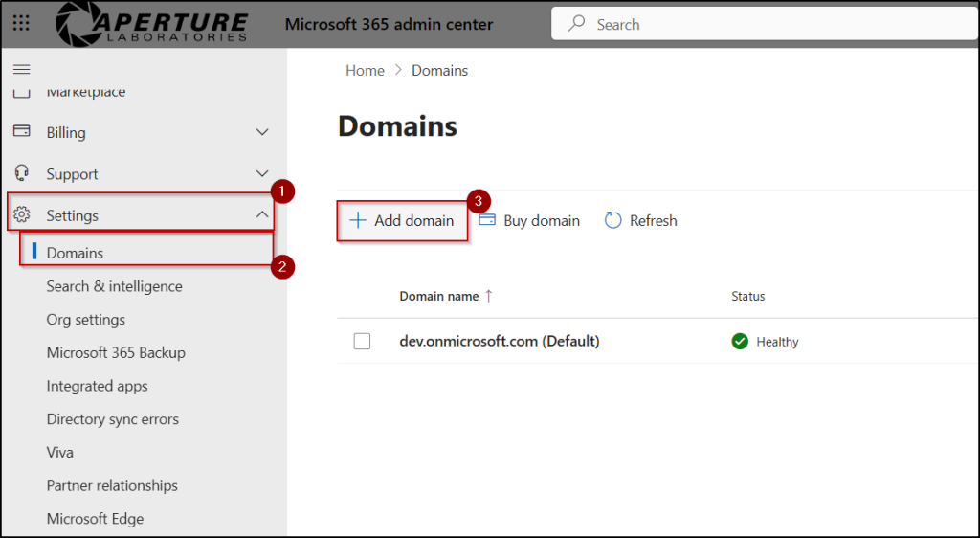Screen dimensions: 980x538
Task: Open Microsoft Edge settings
Action: click(95, 519)
